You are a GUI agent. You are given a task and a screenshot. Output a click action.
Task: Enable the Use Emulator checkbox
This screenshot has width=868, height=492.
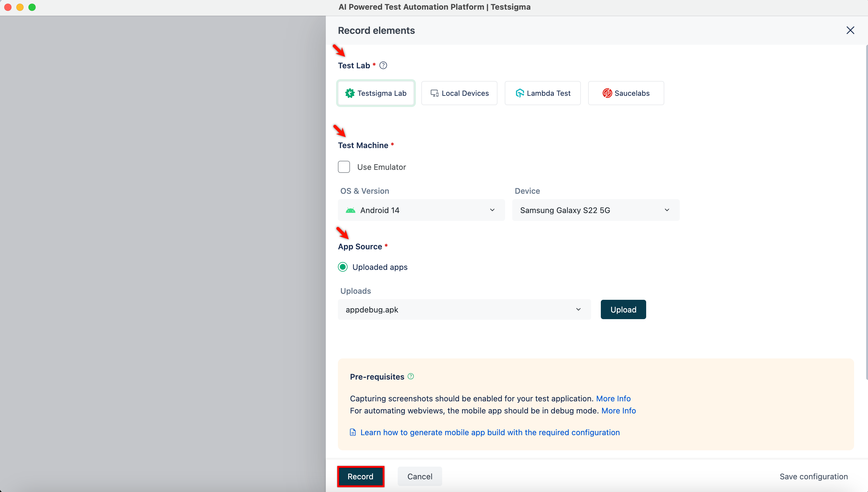coord(344,167)
